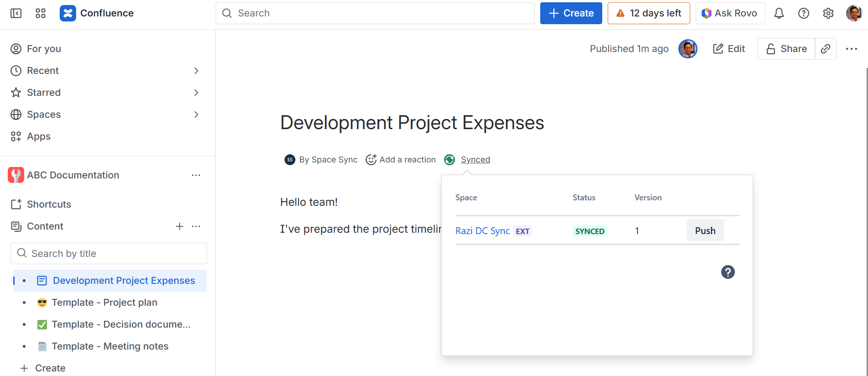Open the page's more actions ellipsis
This screenshot has width=868, height=376.
pos(851,49)
